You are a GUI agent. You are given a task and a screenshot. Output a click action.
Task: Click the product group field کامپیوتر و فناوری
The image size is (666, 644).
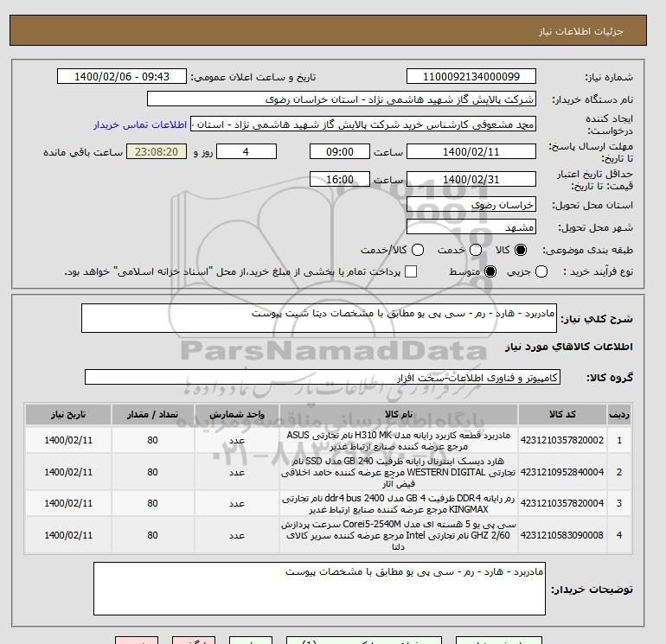click(x=323, y=378)
